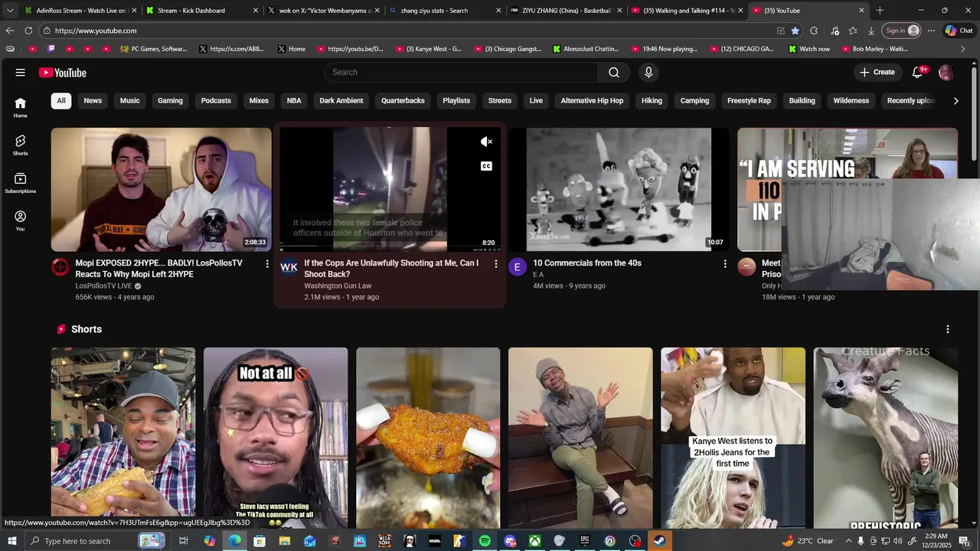Viewport: 980px width, 551px height.
Task: Open the Shorts shelf more options
Action: click(948, 329)
